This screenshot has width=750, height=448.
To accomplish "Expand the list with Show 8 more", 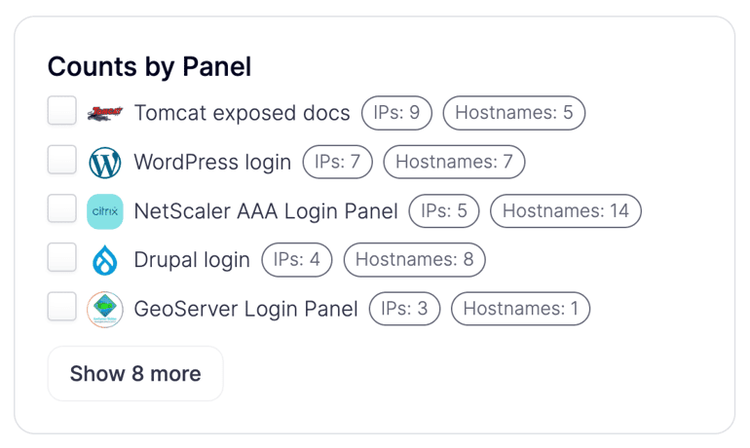I will tap(135, 374).
